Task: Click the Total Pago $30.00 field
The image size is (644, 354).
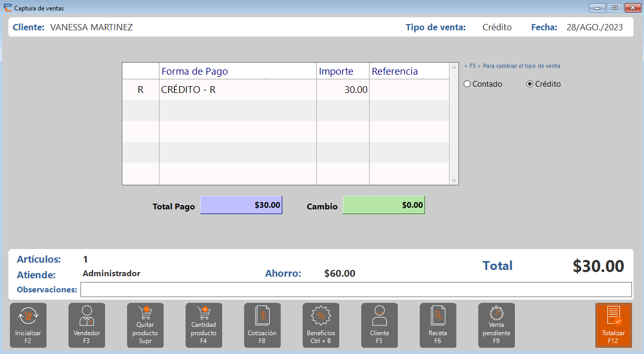Action: pyautogui.click(x=241, y=205)
